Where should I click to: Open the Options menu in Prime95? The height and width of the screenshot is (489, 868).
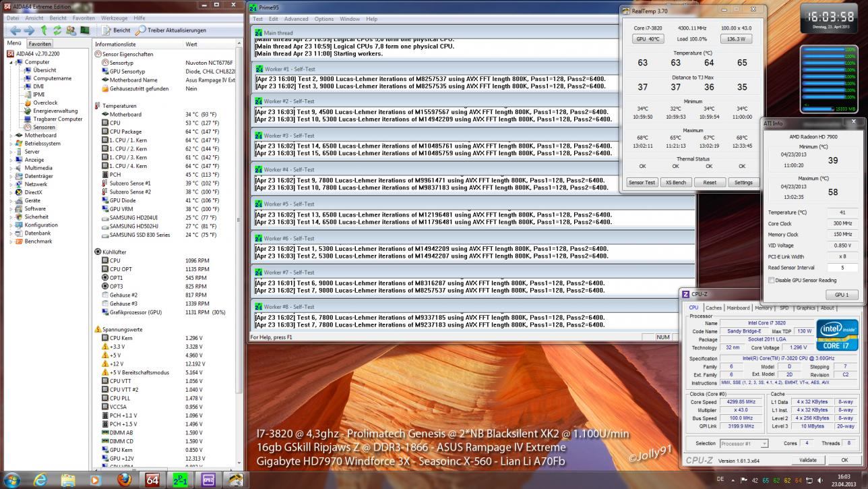323,19
